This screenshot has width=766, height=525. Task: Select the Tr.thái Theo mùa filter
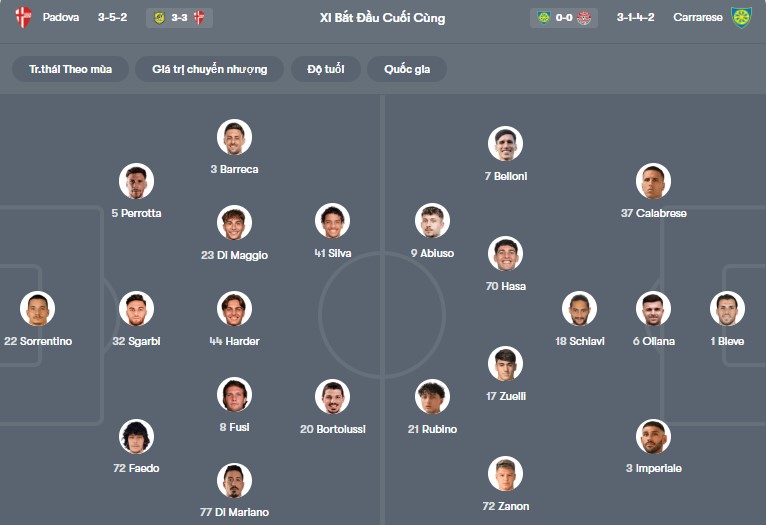[x=71, y=69]
